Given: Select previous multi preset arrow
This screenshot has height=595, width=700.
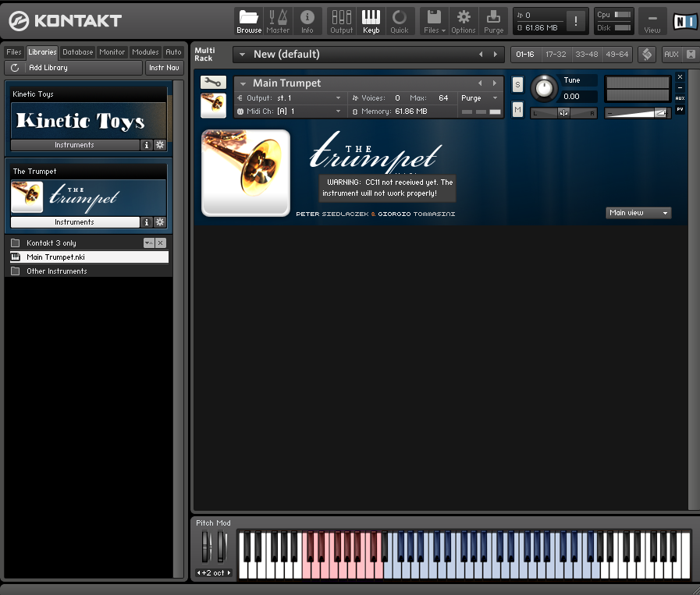Looking at the screenshot, I should 481,55.
